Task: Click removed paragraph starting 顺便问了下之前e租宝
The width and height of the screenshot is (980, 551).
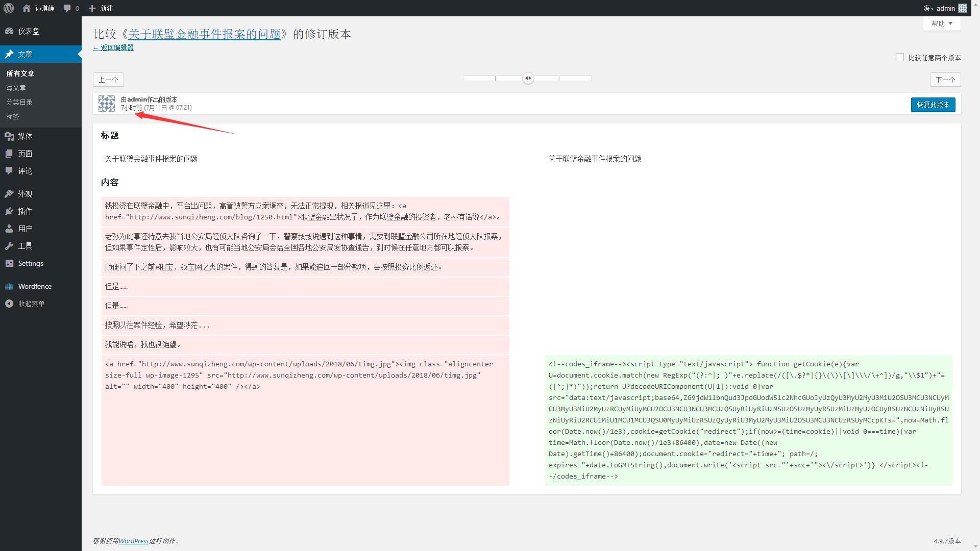Action: 305,267
